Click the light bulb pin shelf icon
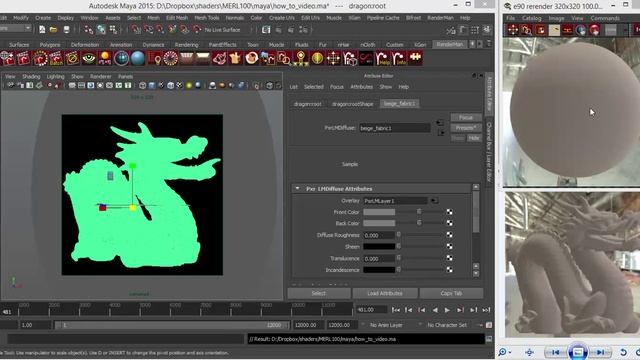This screenshot has height=360, width=640. pos(300,58)
